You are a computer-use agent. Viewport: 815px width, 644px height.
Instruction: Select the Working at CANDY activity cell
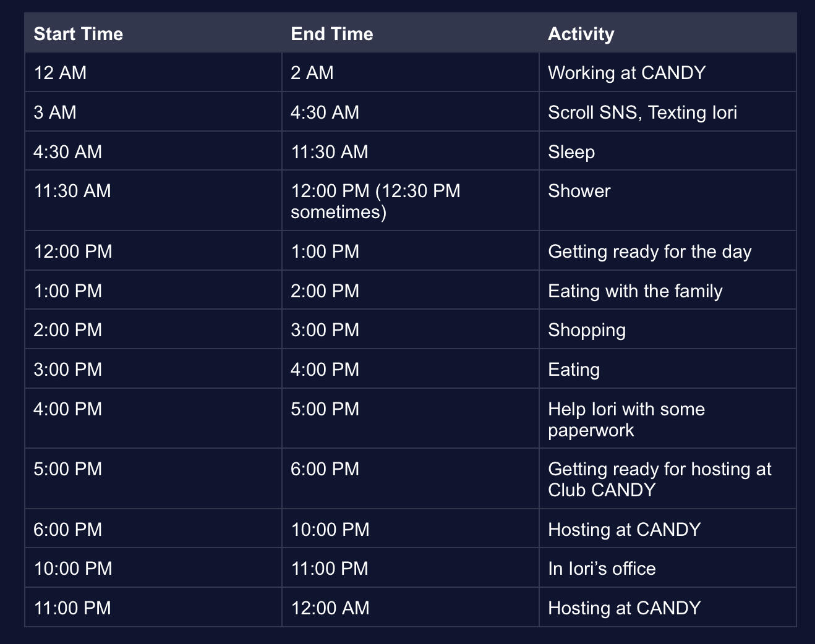tap(626, 73)
